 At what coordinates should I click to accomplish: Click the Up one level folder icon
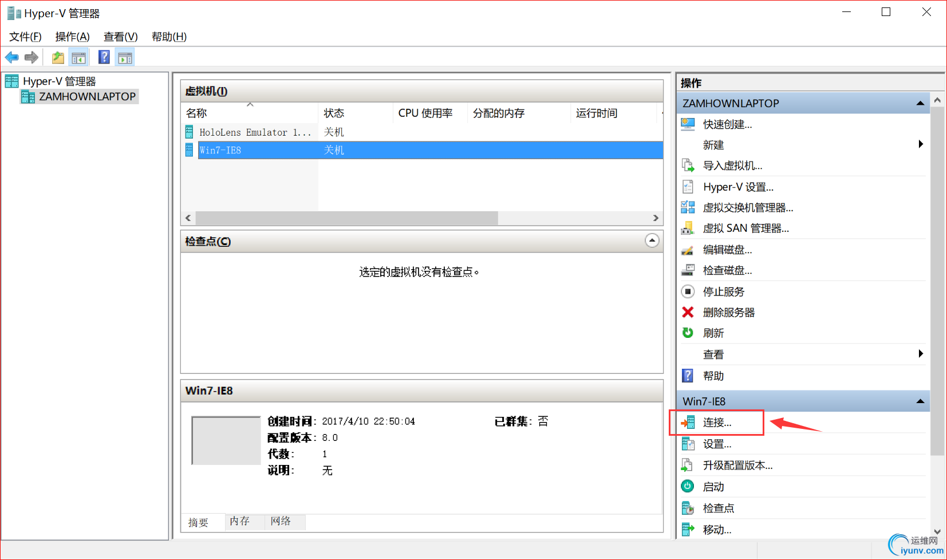(x=58, y=57)
